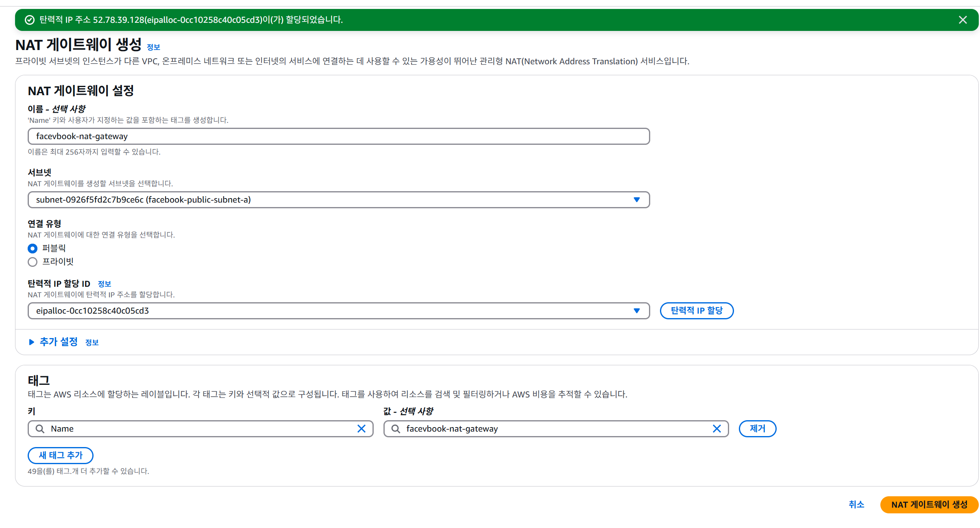Click the subnet dropdown arrow icon
This screenshot has width=980, height=528.
click(x=636, y=200)
